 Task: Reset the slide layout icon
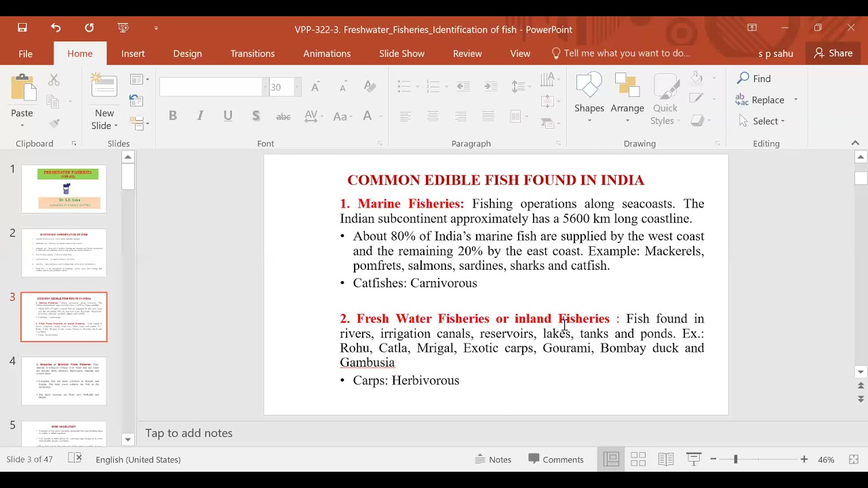coord(136,101)
